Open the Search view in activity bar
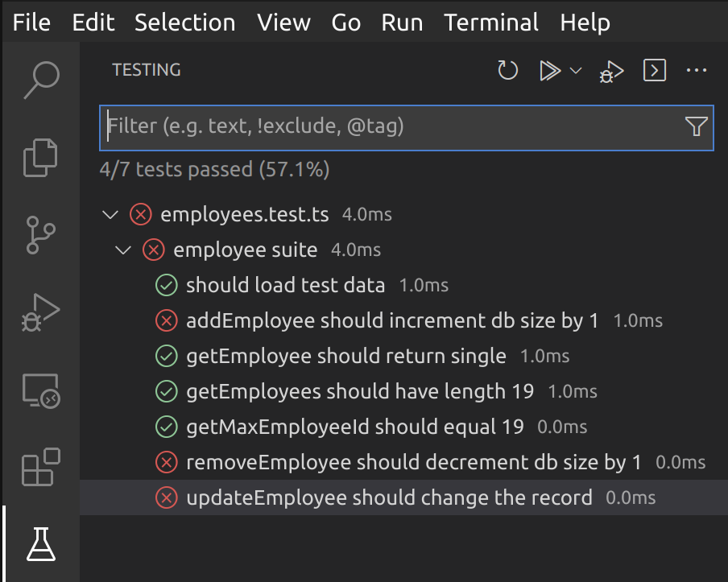Screen dimensions: 728x582 pyautogui.click(x=41, y=79)
